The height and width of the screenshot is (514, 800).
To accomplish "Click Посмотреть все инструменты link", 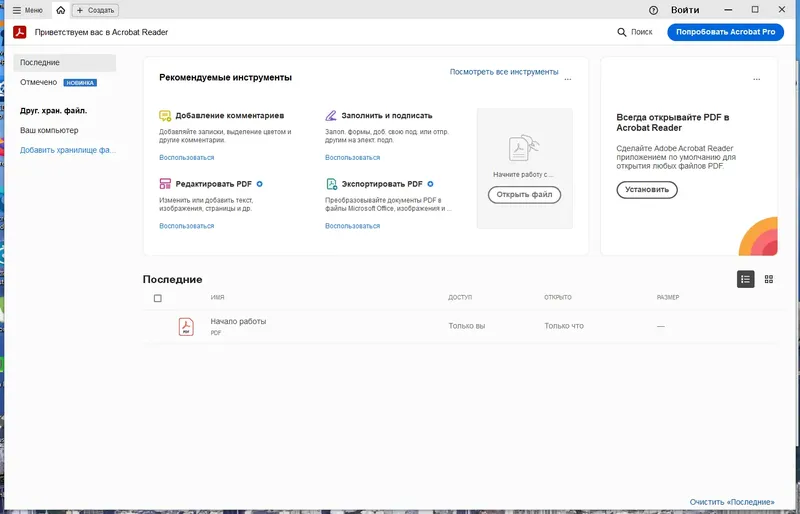I will (x=504, y=72).
